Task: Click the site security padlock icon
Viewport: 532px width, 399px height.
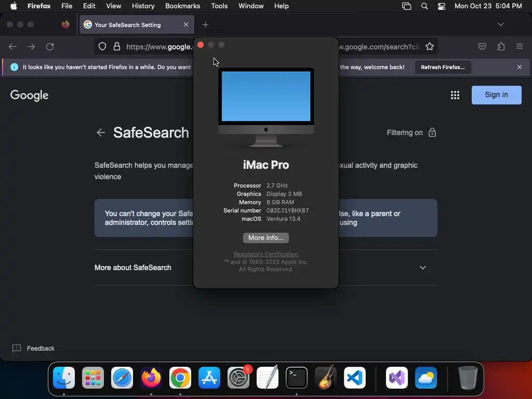Action: point(117,46)
